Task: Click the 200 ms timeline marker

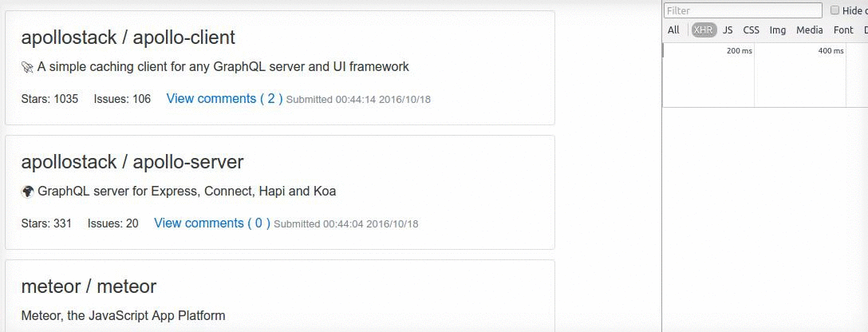Action: 739,51
